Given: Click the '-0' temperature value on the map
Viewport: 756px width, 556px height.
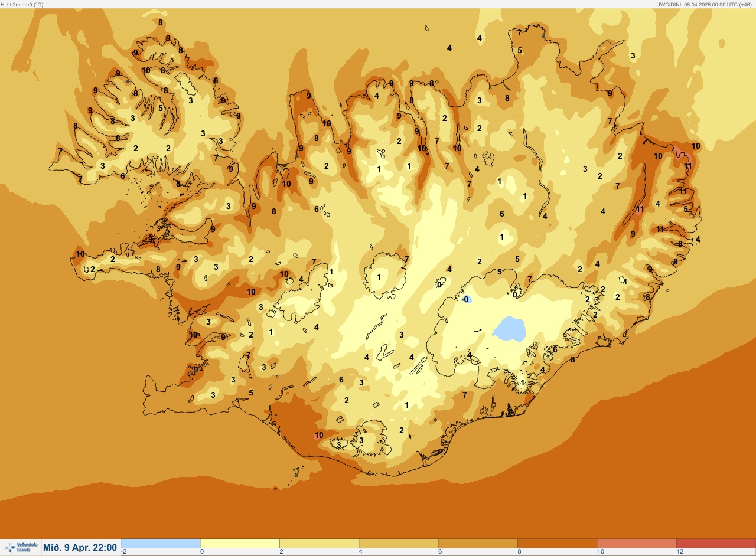Looking at the screenshot, I should [x=466, y=300].
